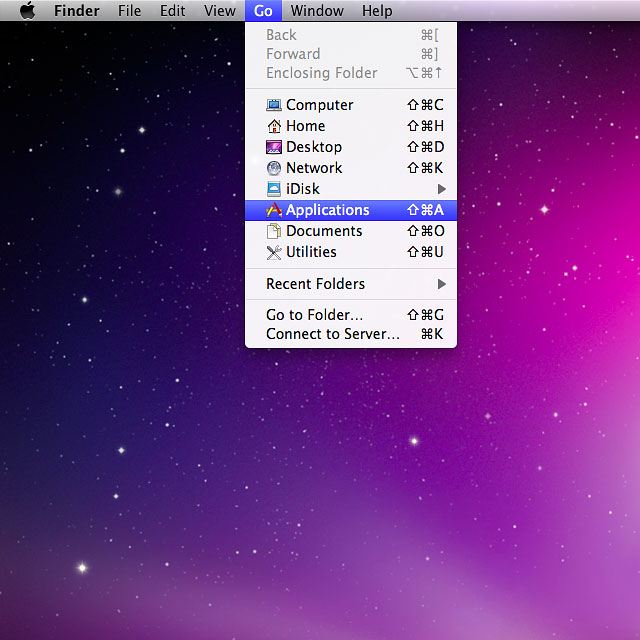Open the Window menu
The image size is (640, 640).
click(x=317, y=11)
